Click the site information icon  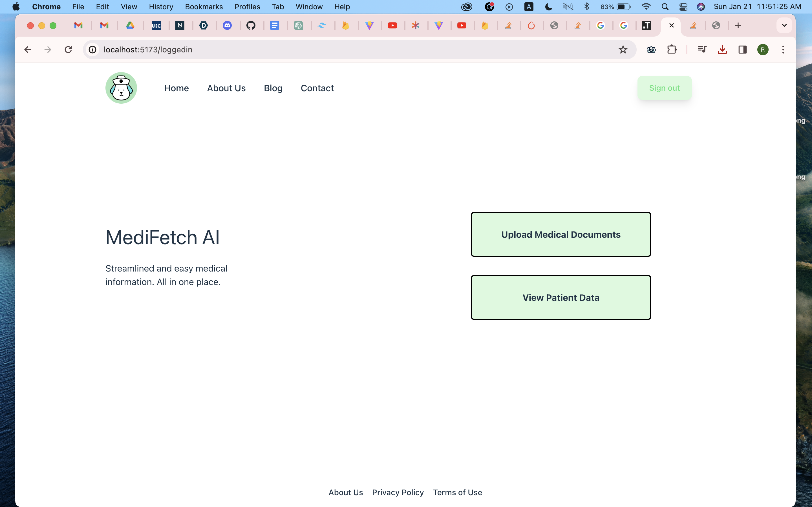pos(92,50)
